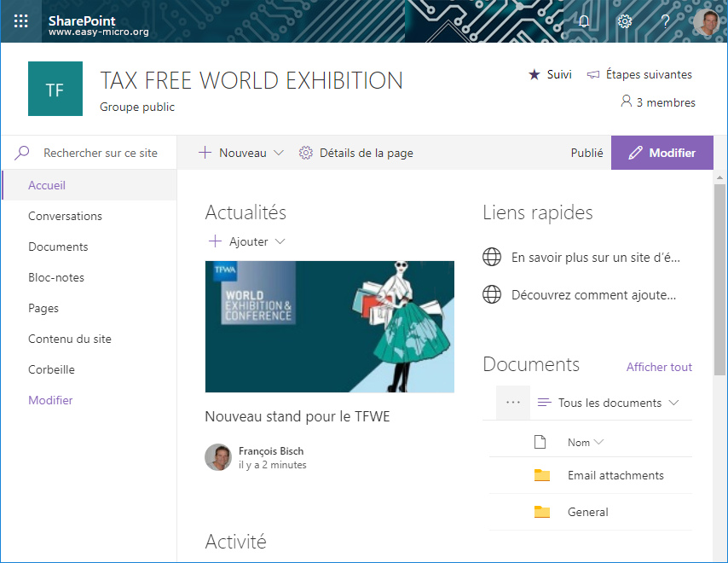Viewport: 728px width, 563px height.
Task: Click TAX FREE WORLD EXHIBITION site title
Action: 251,80
